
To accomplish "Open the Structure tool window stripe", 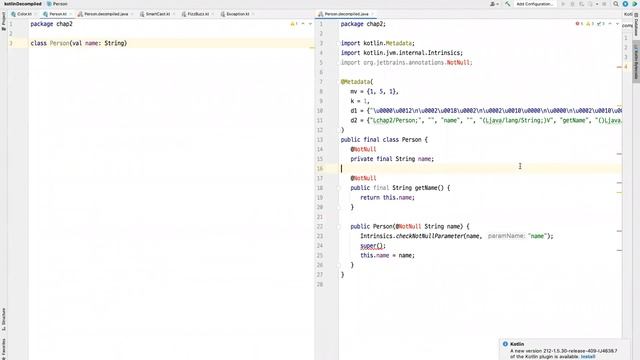I will coord(4,320).
